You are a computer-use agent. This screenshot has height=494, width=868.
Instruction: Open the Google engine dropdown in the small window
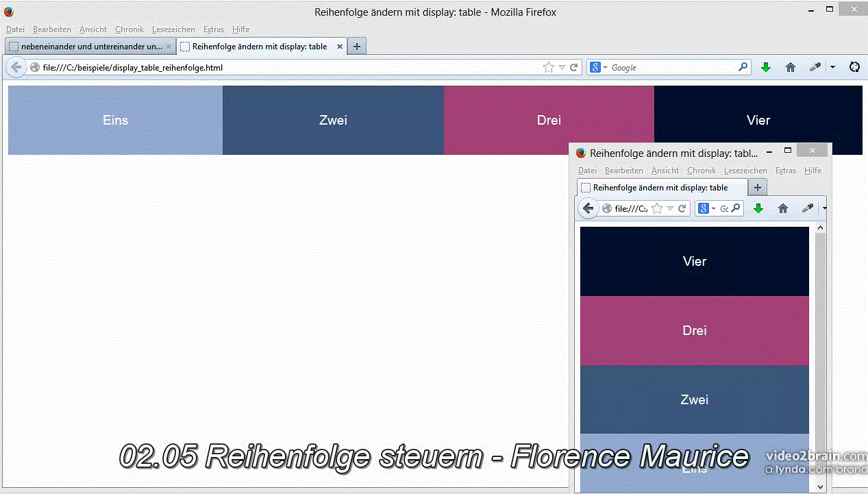pyautogui.click(x=707, y=208)
